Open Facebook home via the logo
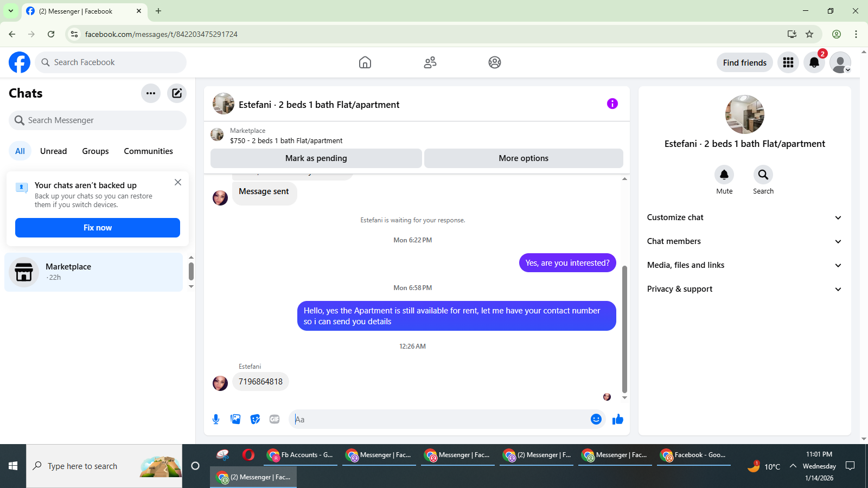Viewport: 868px width, 488px height. point(20,62)
